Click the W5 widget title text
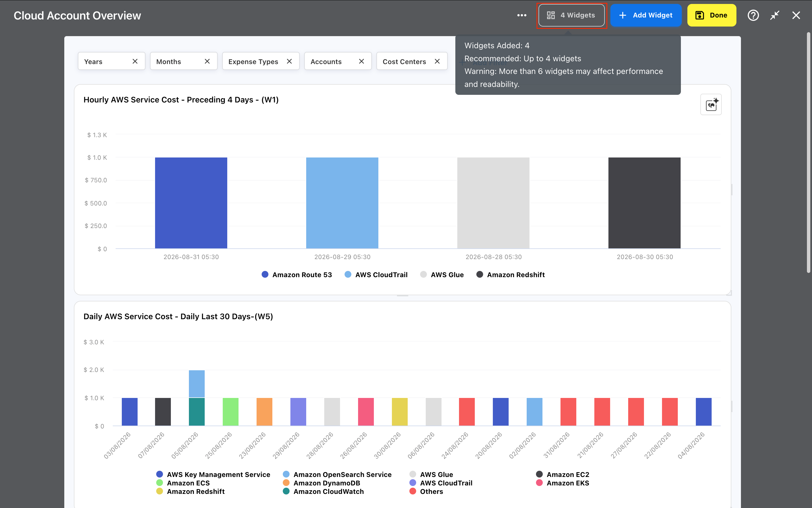 pyautogui.click(x=178, y=316)
